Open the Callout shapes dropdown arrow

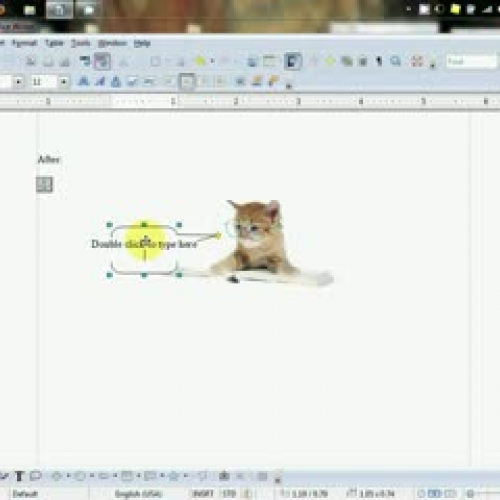coord(162,476)
